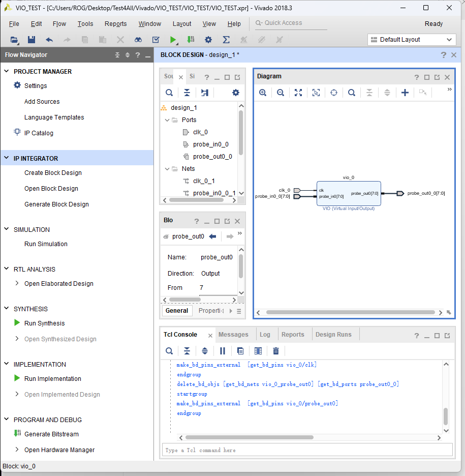Image resolution: width=465 pixels, height=476 pixels.
Task: Switch to the Log tab
Action: pyautogui.click(x=265, y=335)
